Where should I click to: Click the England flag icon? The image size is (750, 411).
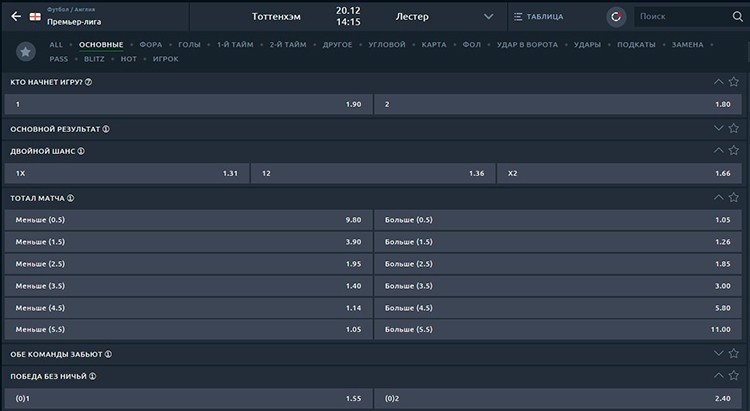(35, 17)
